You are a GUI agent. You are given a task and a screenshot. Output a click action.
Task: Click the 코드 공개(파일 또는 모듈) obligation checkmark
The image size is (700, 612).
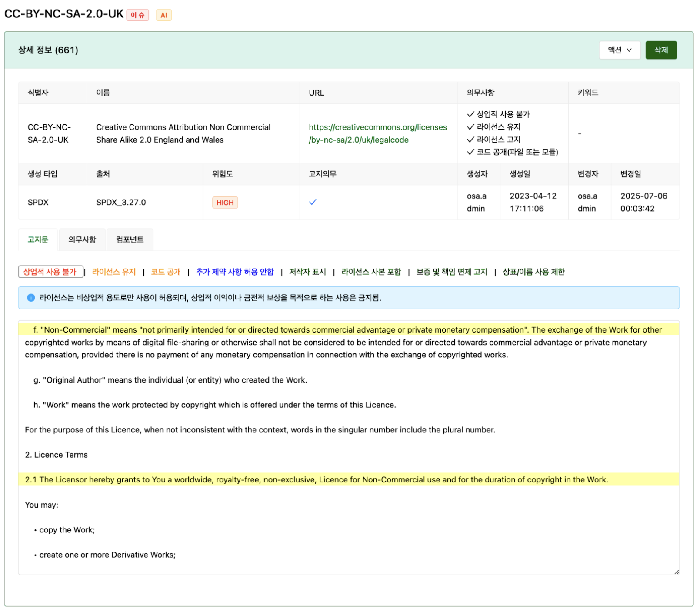coord(470,152)
